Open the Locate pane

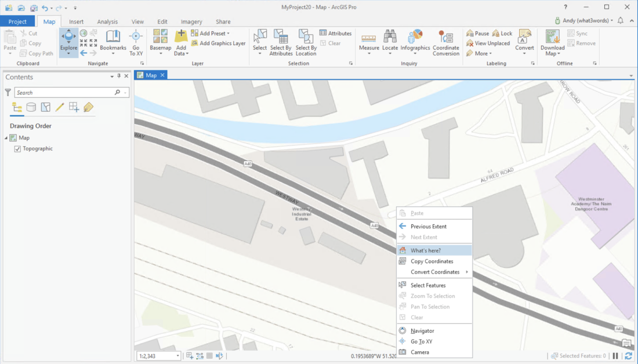[x=390, y=42]
